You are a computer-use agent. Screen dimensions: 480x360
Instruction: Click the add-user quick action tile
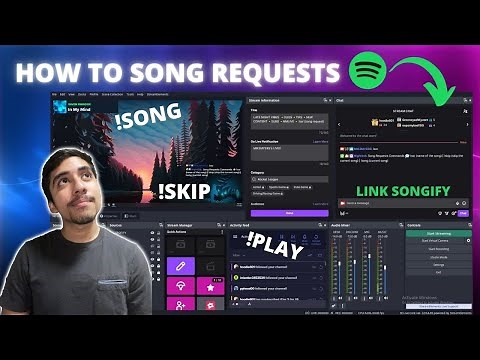pyautogui.click(x=181, y=304)
